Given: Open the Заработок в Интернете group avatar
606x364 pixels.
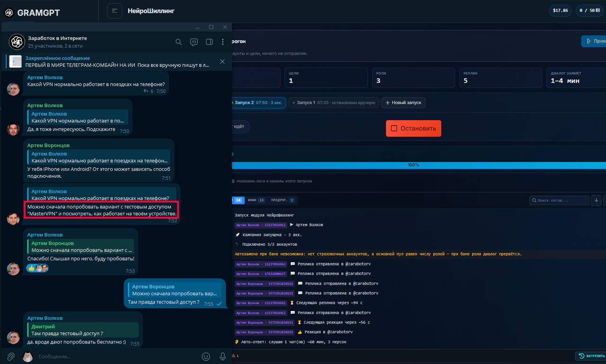Looking at the screenshot, I should (x=17, y=42).
